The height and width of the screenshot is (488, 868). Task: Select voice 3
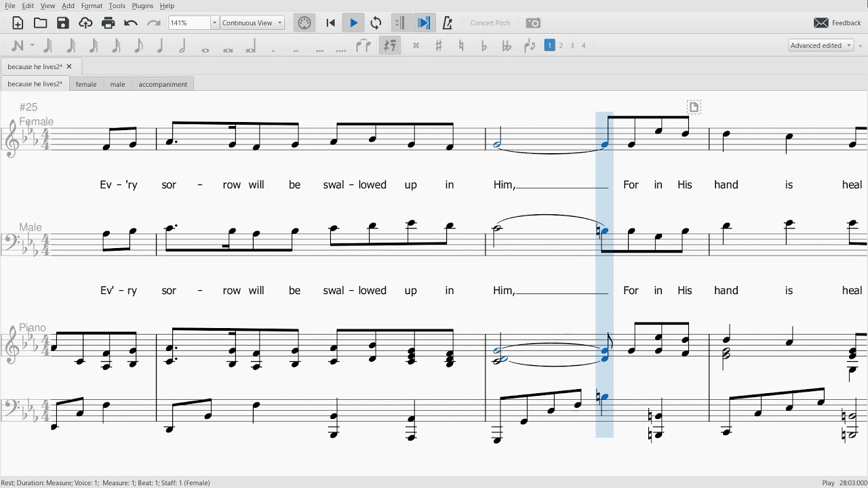pyautogui.click(x=572, y=45)
